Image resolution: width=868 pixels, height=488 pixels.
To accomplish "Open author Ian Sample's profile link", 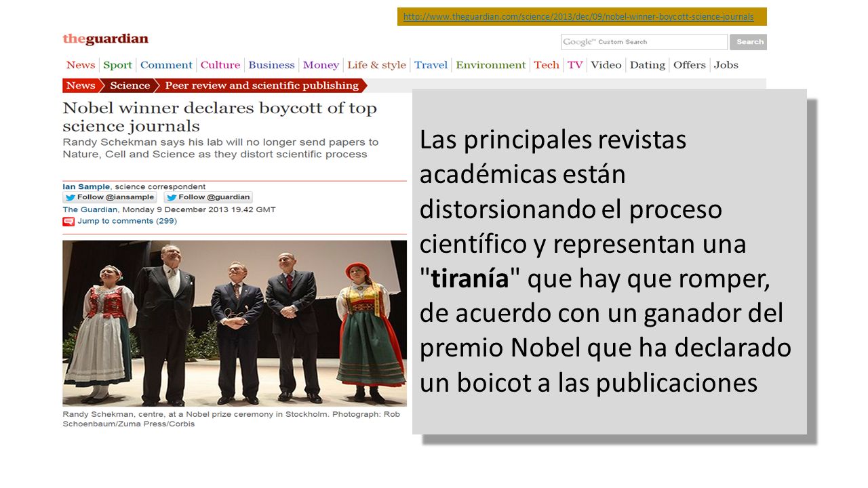I will [87, 186].
